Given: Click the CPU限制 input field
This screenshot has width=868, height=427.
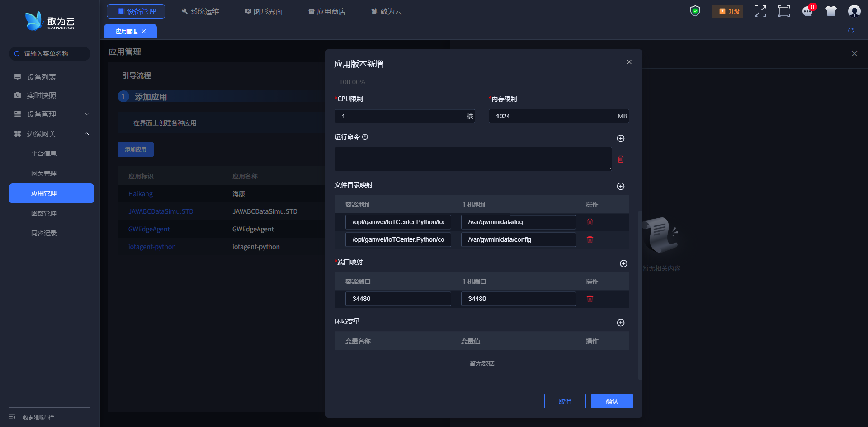Looking at the screenshot, I should [400, 116].
